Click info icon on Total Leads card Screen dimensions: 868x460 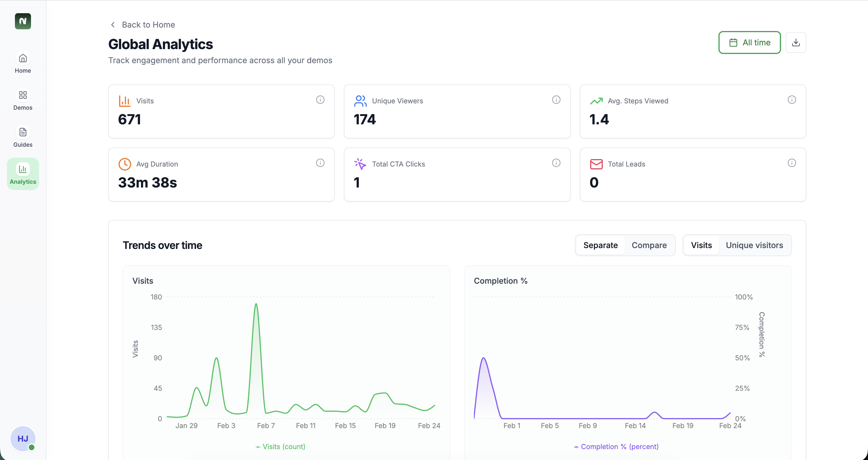click(x=792, y=163)
